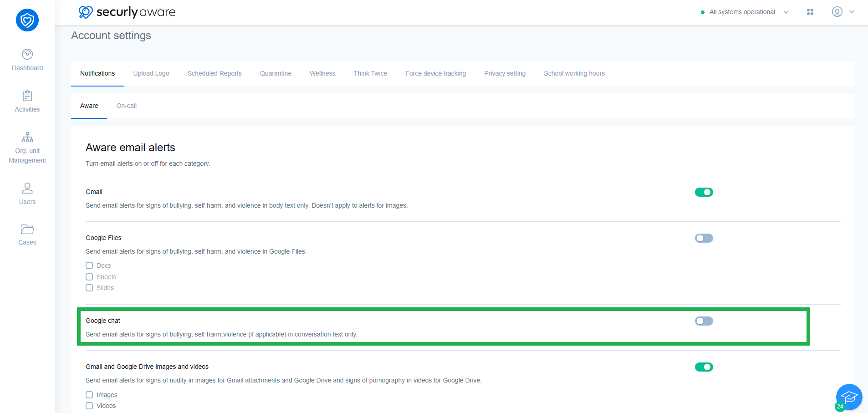Open the Activities clipboard icon
The width and height of the screenshot is (868, 413).
(27, 96)
